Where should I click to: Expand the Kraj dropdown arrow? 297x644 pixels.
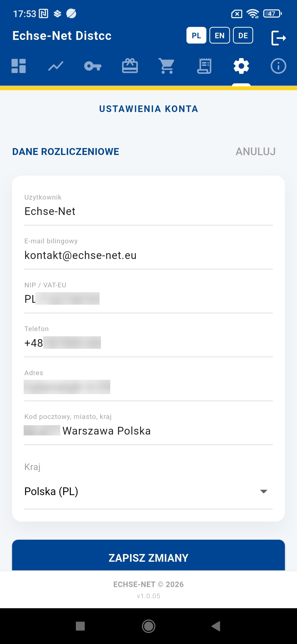tap(264, 492)
